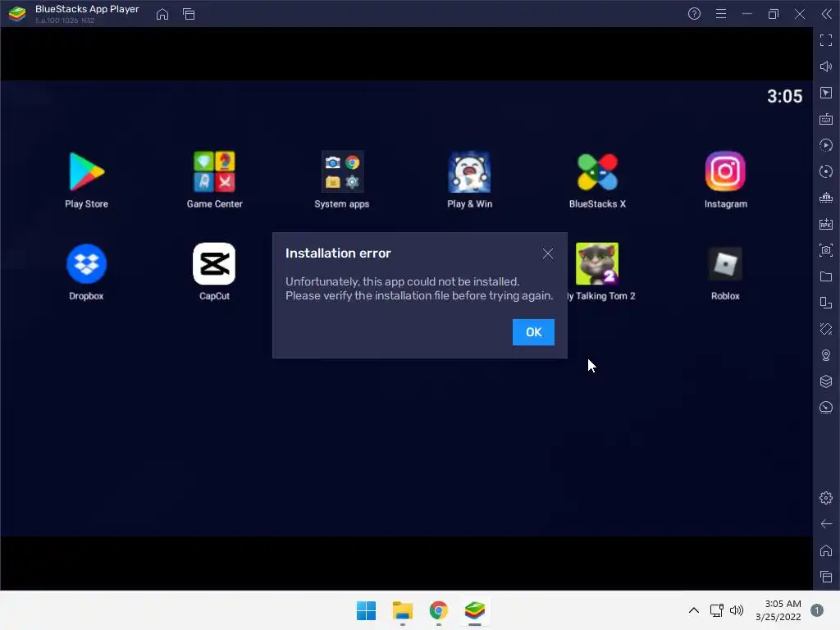Toggle full screen mode in sidebar

point(826,40)
